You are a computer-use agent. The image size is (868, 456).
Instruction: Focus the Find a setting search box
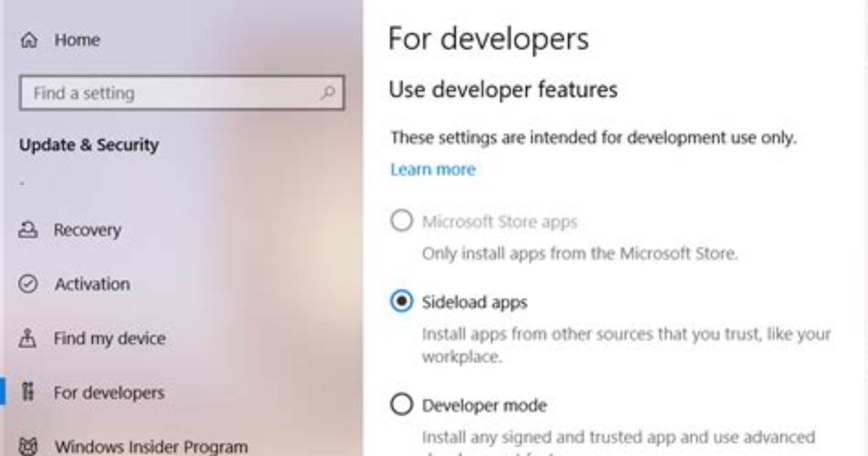(181, 92)
